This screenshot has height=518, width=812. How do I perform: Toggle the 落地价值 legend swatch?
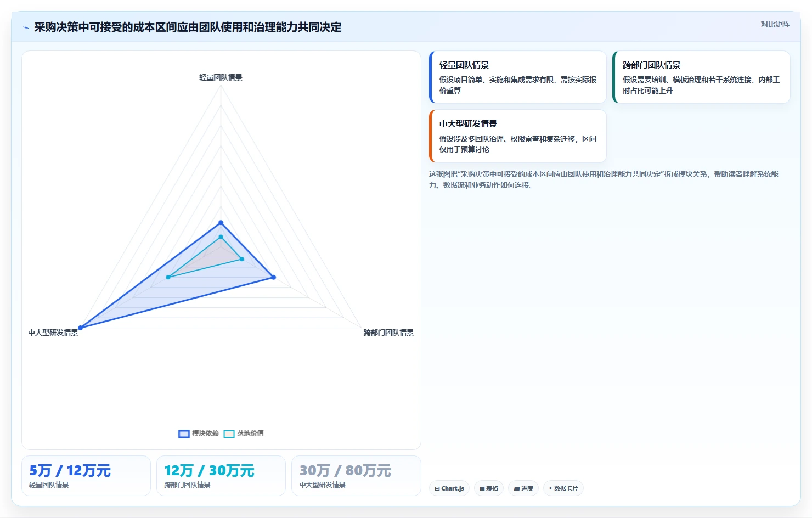tap(229, 433)
